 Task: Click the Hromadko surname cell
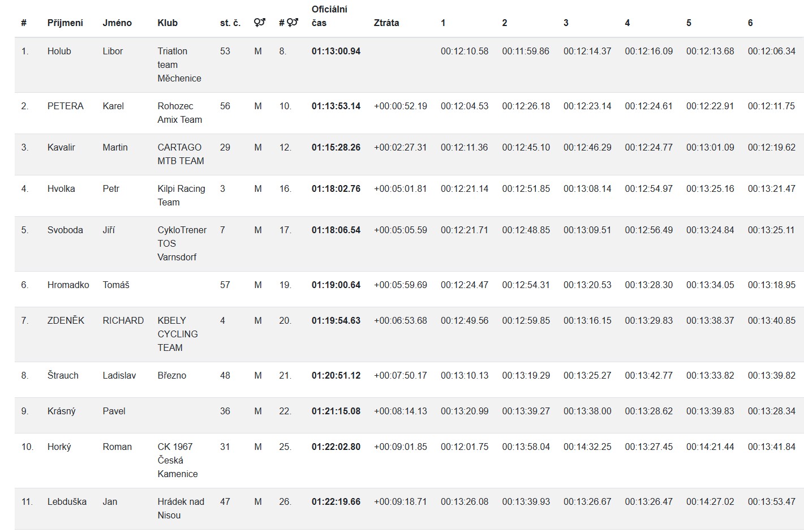(68, 285)
